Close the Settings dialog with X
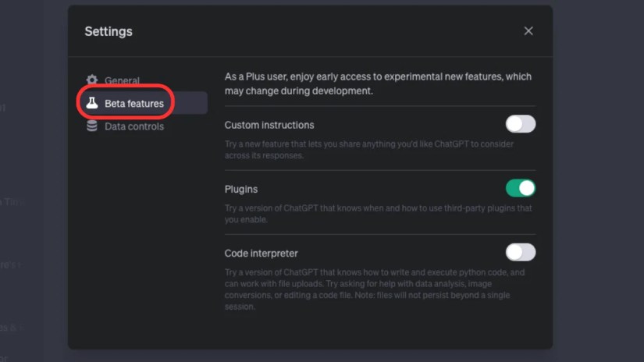The height and width of the screenshot is (362, 644). 528,30
